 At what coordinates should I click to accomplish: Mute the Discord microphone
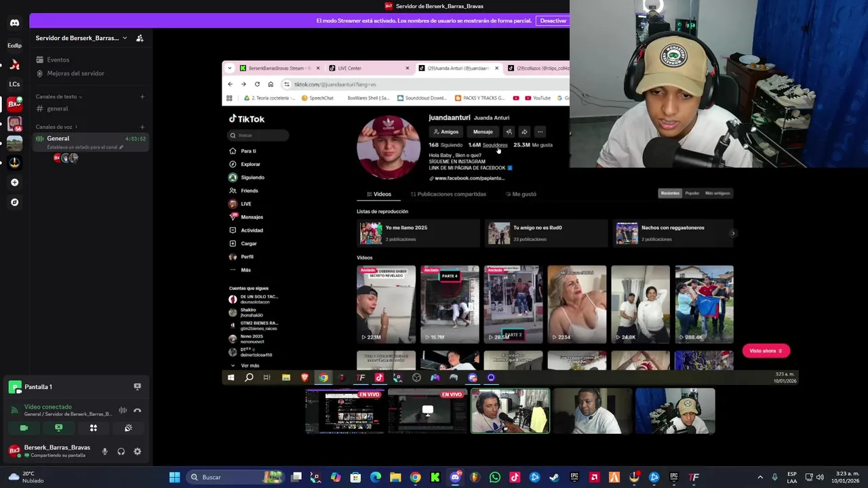(104, 451)
